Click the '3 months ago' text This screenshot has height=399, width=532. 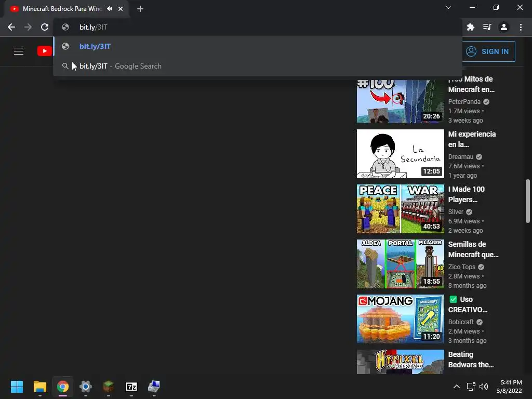[x=467, y=341]
